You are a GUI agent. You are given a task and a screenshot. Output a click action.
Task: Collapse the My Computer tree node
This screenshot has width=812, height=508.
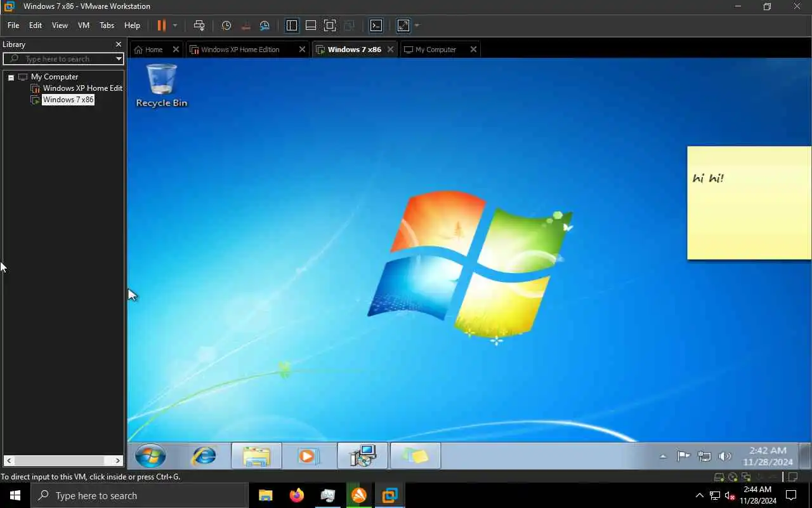click(x=11, y=77)
